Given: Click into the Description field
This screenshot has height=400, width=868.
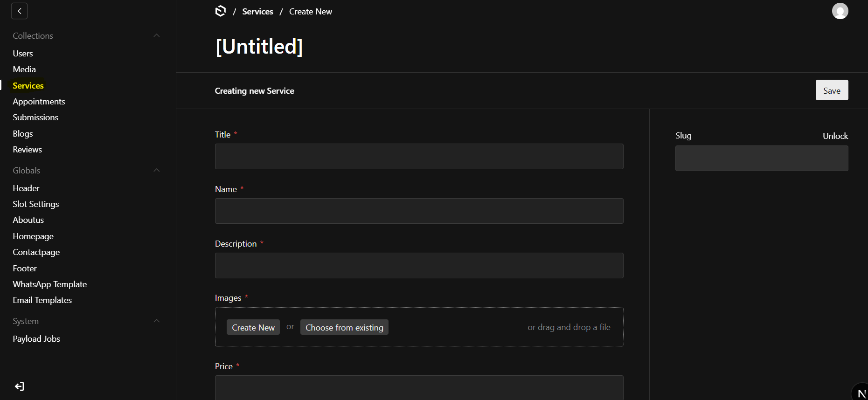Looking at the screenshot, I should [x=419, y=266].
